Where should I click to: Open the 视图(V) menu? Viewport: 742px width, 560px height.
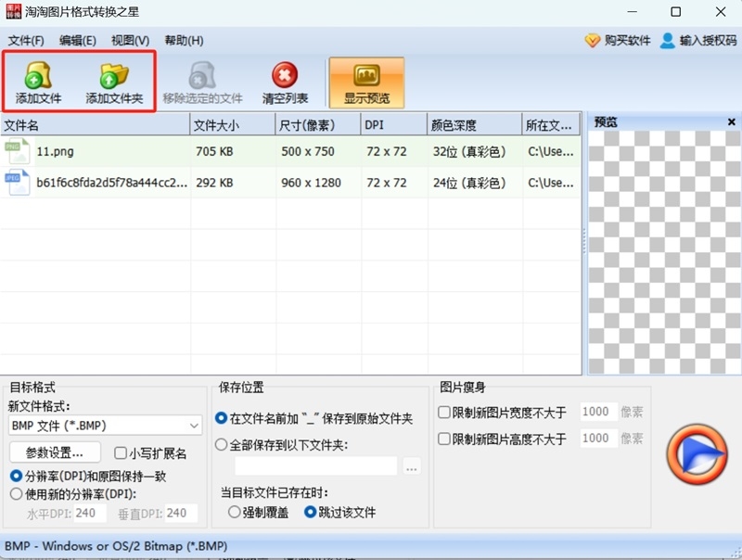click(x=130, y=41)
